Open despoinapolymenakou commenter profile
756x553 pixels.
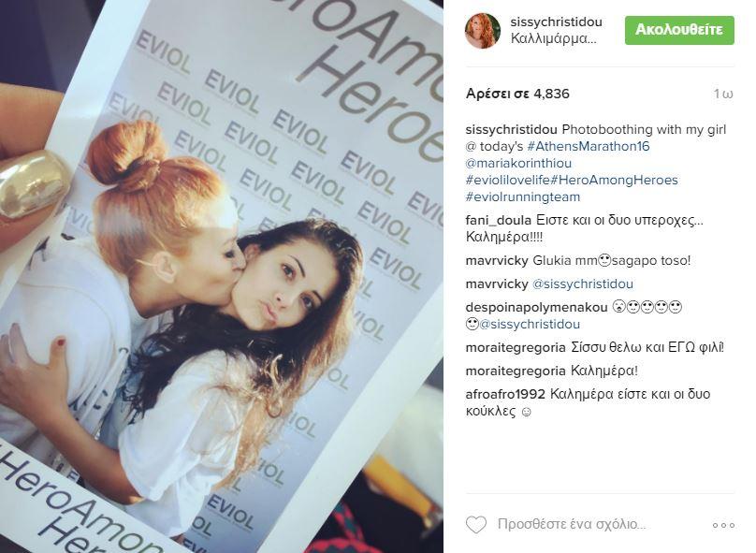coord(536,307)
